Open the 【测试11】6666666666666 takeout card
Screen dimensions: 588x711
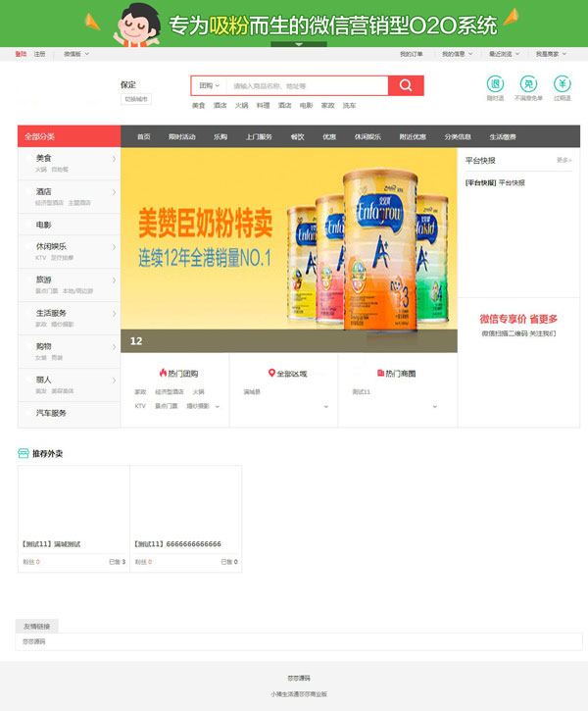(x=186, y=519)
